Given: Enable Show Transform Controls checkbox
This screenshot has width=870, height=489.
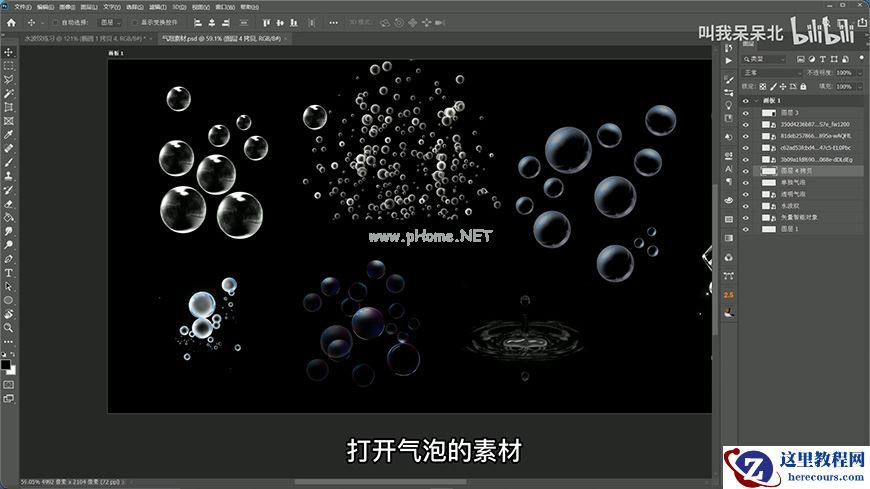Looking at the screenshot, I should click(134, 23).
